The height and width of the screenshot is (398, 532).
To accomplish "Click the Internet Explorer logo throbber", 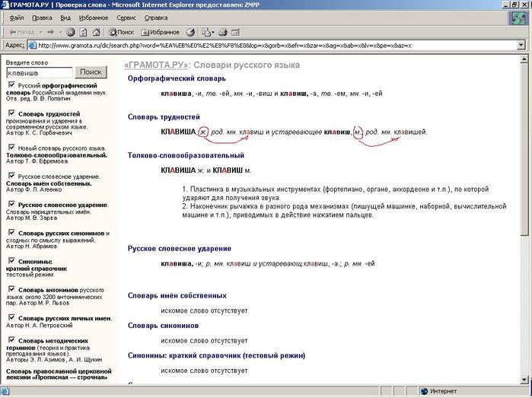I will tap(518, 18).
